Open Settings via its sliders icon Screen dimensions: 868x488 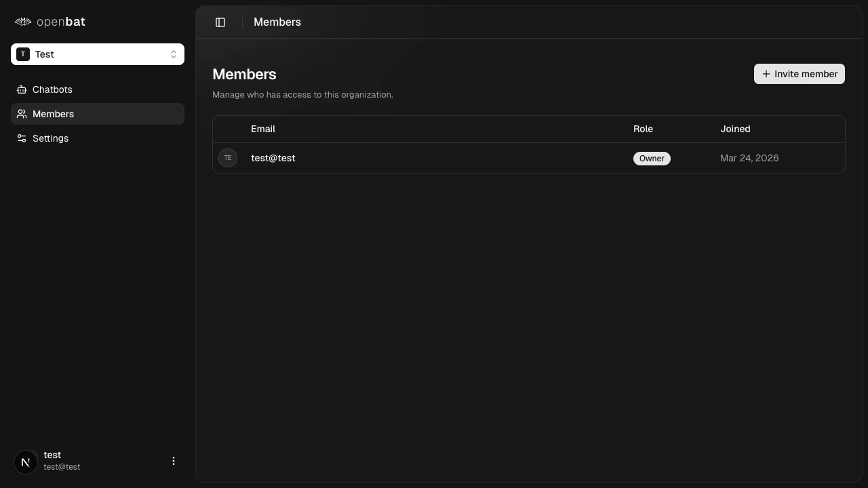pos(21,138)
